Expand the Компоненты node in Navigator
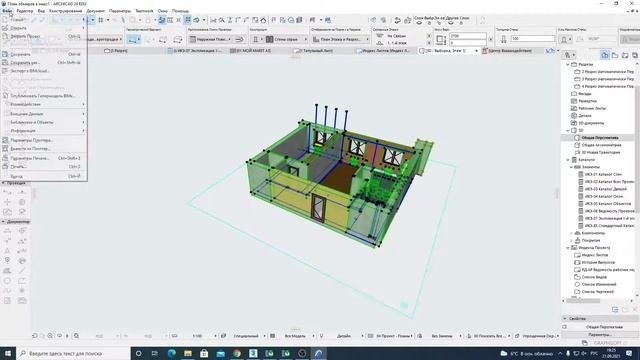Image resolution: width=640 pixels, height=360 pixels. click(571, 233)
